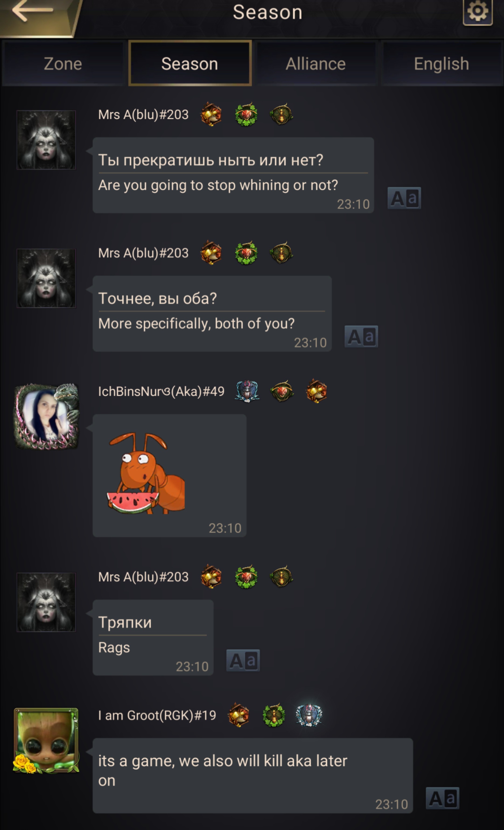Select the Season tab

pos(190,63)
